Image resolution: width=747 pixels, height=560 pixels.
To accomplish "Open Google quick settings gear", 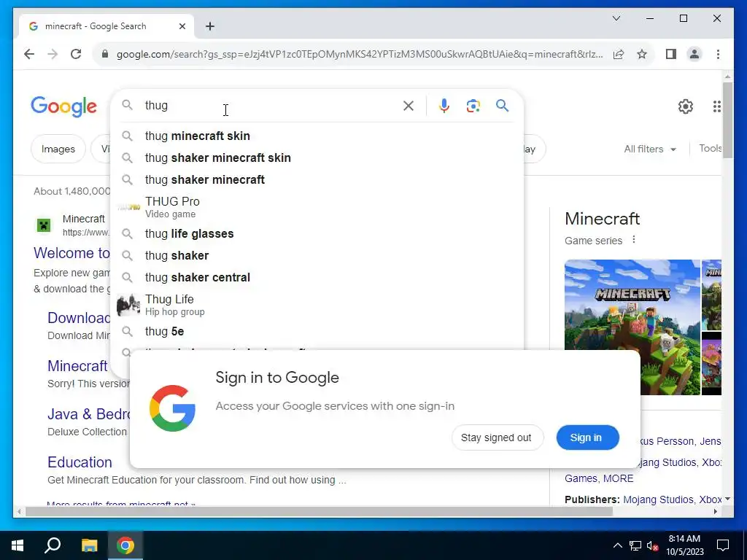I will 686,106.
